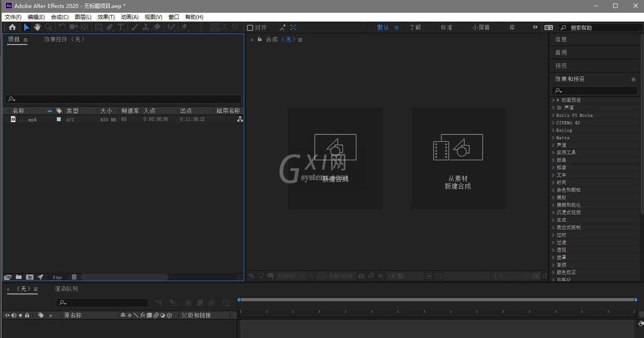Toggle the shy switch column in timeline header
Viewport: 644px width, 338px height.
click(123, 315)
